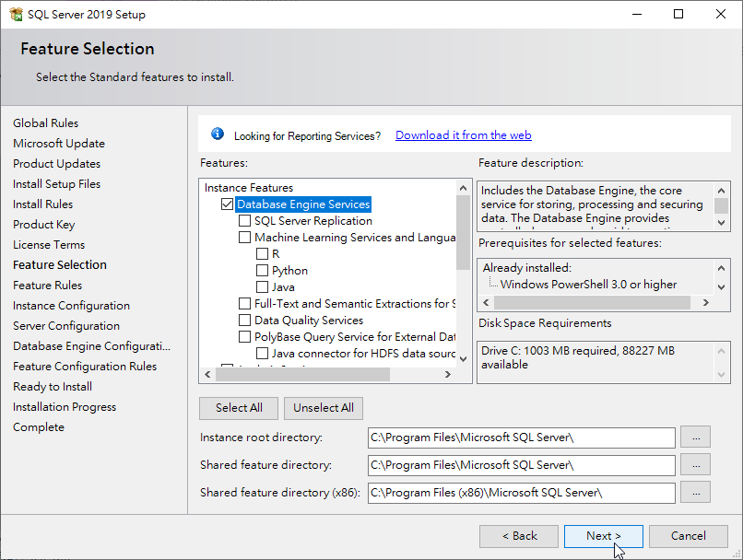Proceed with the Next button
This screenshot has height=560, width=743.
tap(604, 536)
